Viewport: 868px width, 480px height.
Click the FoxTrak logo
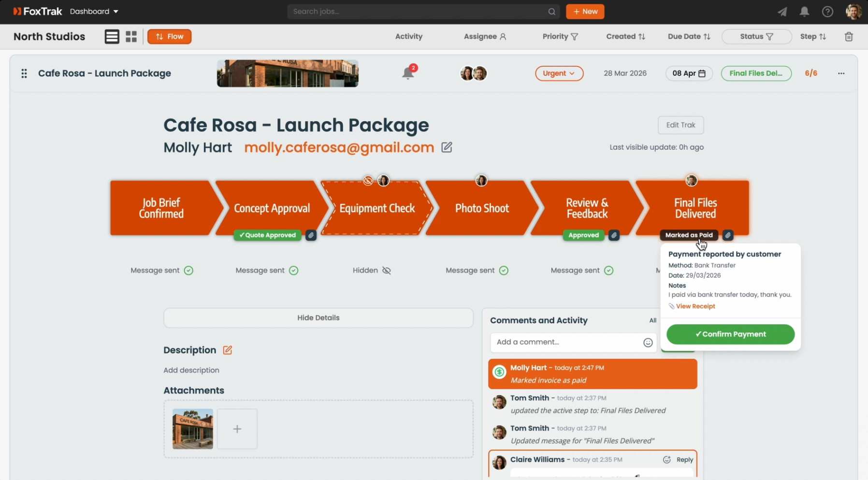click(37, 12)
